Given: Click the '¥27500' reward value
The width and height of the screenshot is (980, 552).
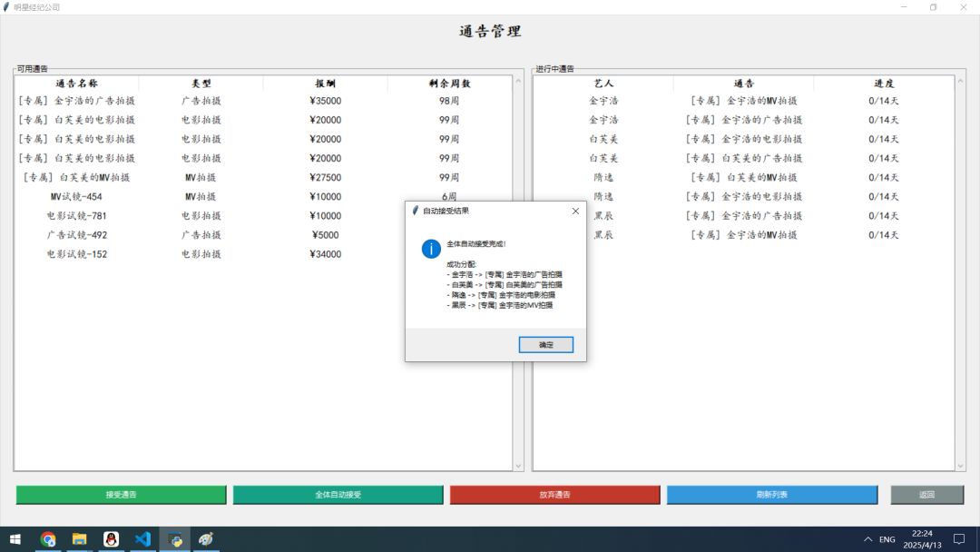Looking at the screenshot, I should (x=325, y=178).
